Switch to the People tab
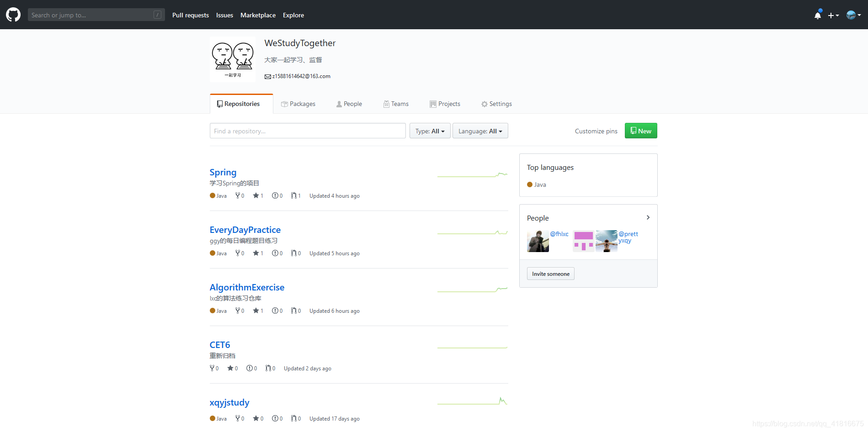The width and height of the screenshot is (868, 432). [349, 104]
